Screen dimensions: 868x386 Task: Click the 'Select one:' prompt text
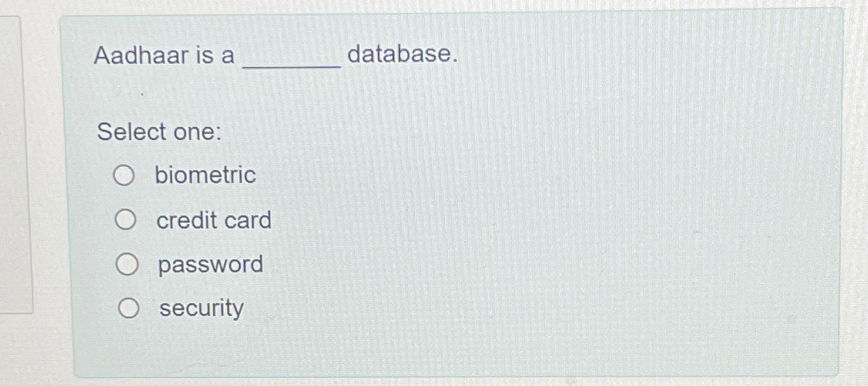coord(159,132)
